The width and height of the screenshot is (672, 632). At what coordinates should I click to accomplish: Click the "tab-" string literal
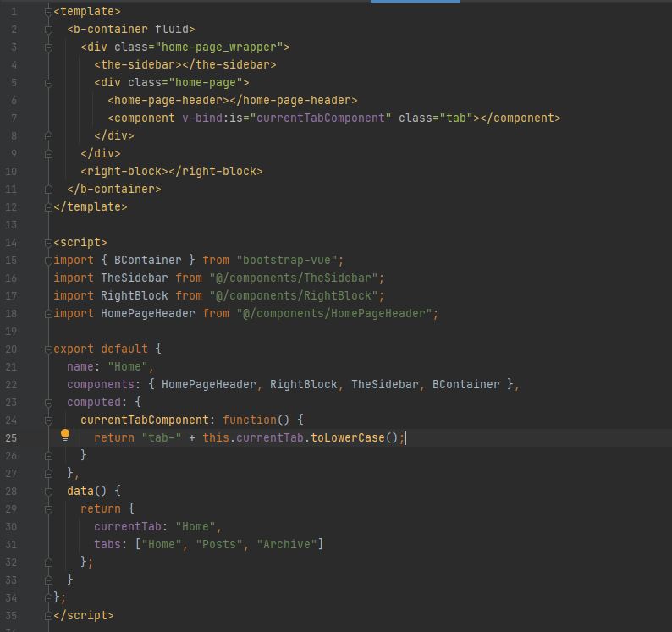(x=161, y=438)
